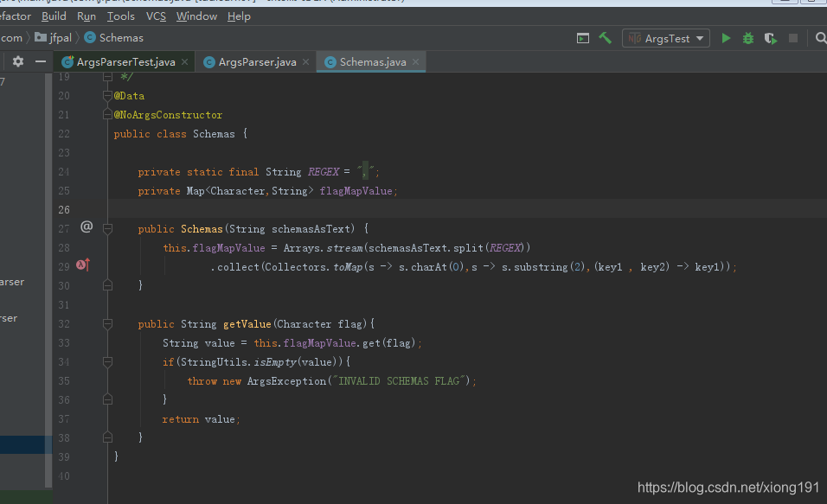Collapse the Schemas constructor at line 27
827x504 pixels.
point(107,229)
